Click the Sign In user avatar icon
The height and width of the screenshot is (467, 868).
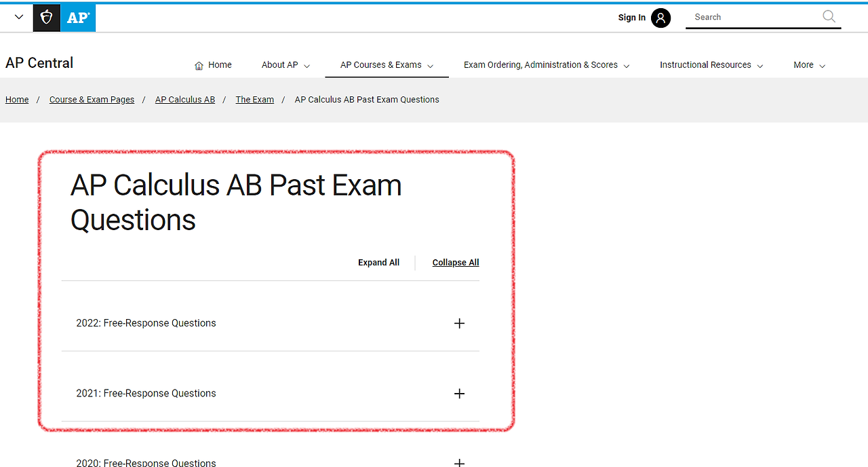pyautogui.click(x=660, y=18)
